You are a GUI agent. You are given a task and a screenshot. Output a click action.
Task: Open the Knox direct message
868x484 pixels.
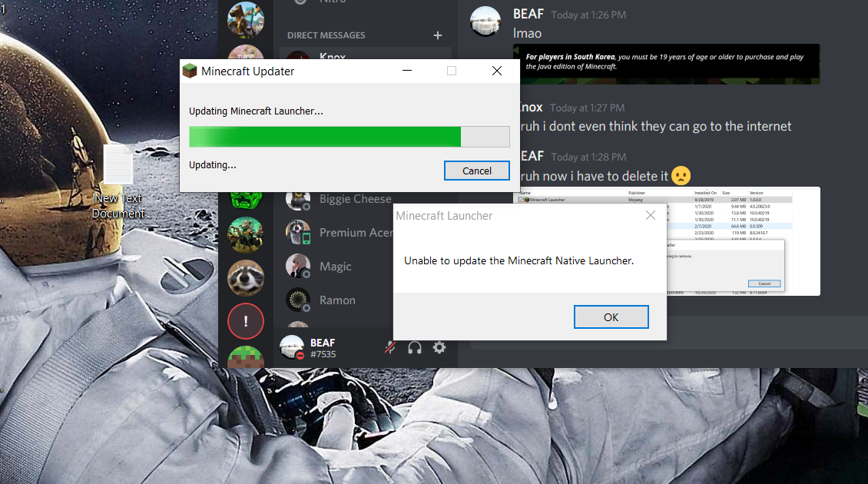(x=366, y=54)
